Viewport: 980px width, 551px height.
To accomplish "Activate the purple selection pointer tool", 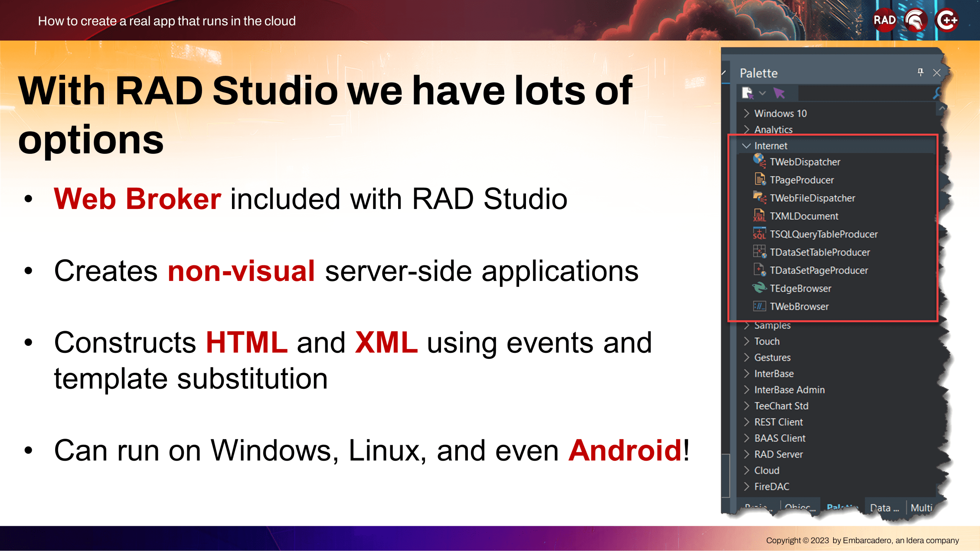I will click(779, 93).
